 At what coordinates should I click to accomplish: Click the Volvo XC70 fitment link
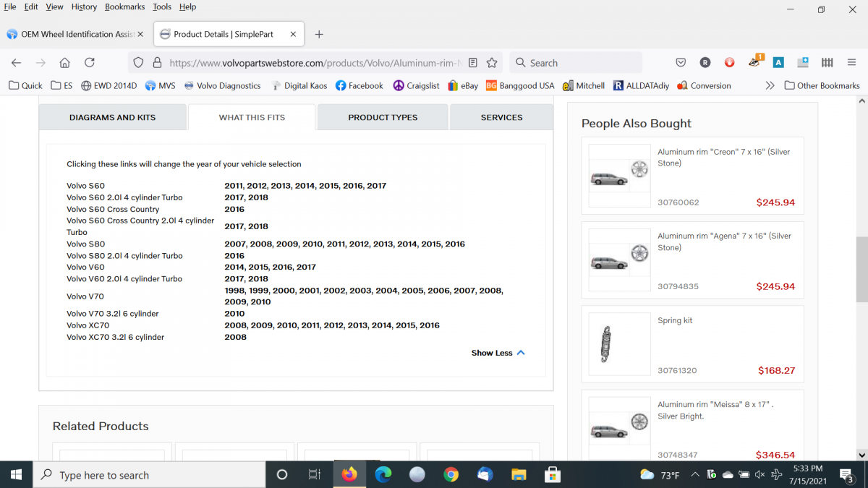point(88,325)
